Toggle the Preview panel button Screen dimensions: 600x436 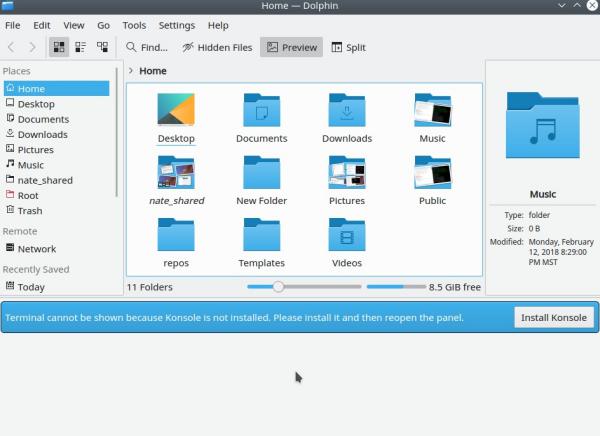click(291, 47)
